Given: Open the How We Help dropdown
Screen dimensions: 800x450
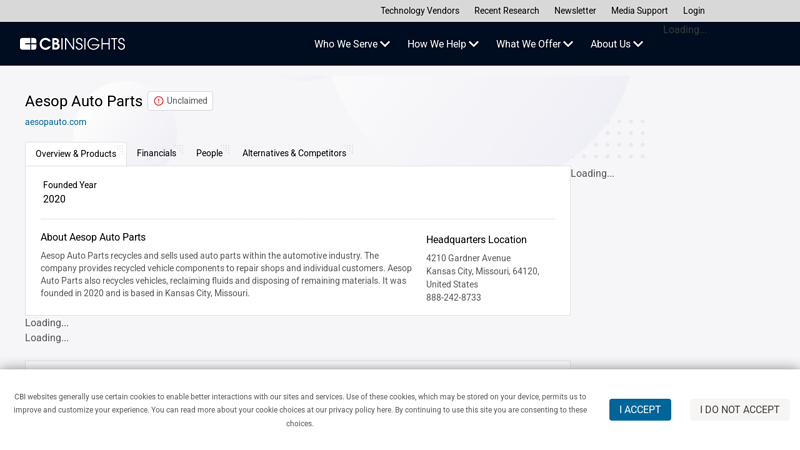Looking at the screenshot, I should click(443, 44).
